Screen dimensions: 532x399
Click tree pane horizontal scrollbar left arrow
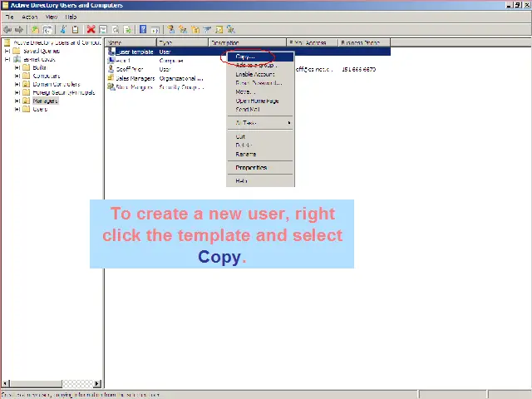point(6,384)
